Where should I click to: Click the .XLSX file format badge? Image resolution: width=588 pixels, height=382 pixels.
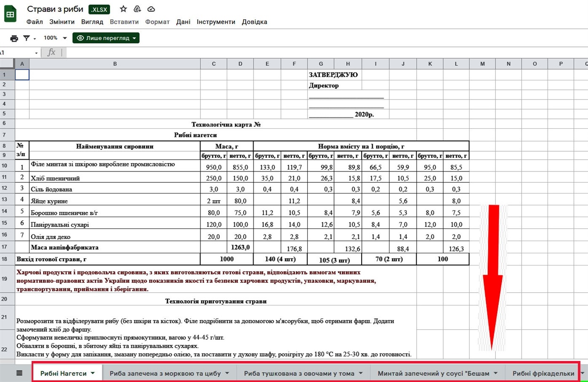click(x=99, y=9)
